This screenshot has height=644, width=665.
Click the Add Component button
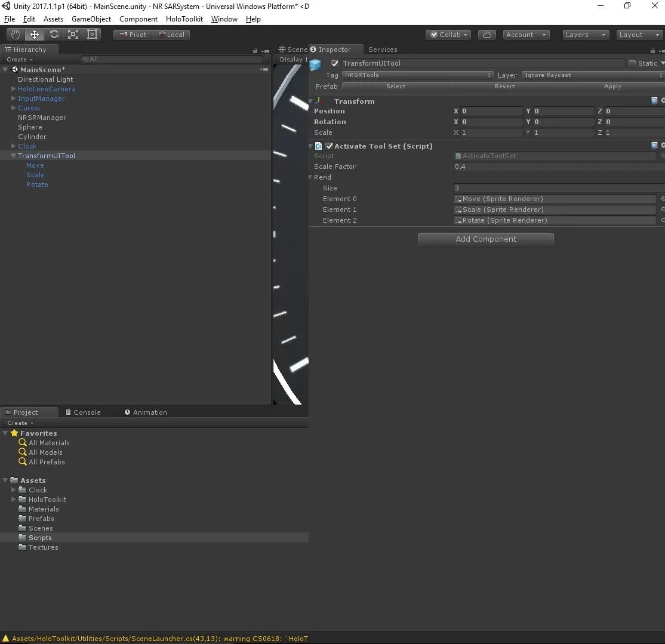[485, 239]
